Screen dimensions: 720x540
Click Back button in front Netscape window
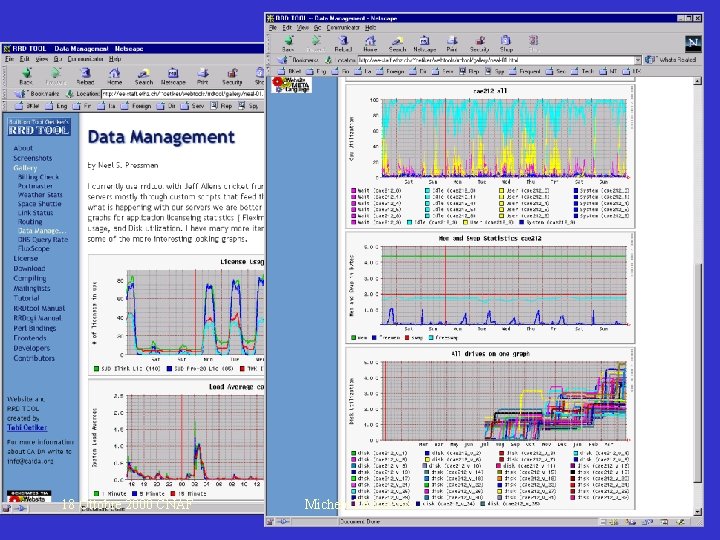288,44
